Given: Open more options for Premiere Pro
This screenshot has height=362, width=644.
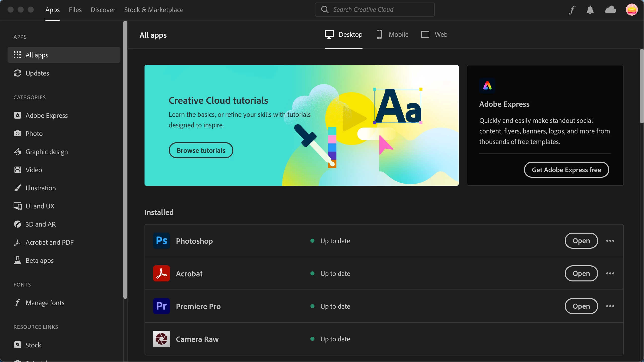Looking at the screenshot, I should [x=610, y=306].
